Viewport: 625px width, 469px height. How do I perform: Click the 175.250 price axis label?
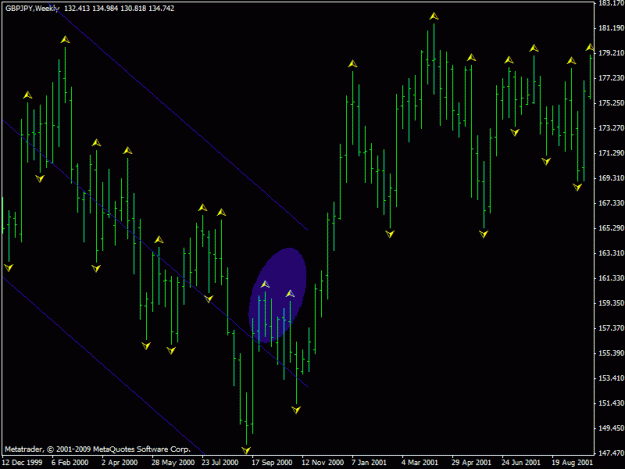click(611, 103)
